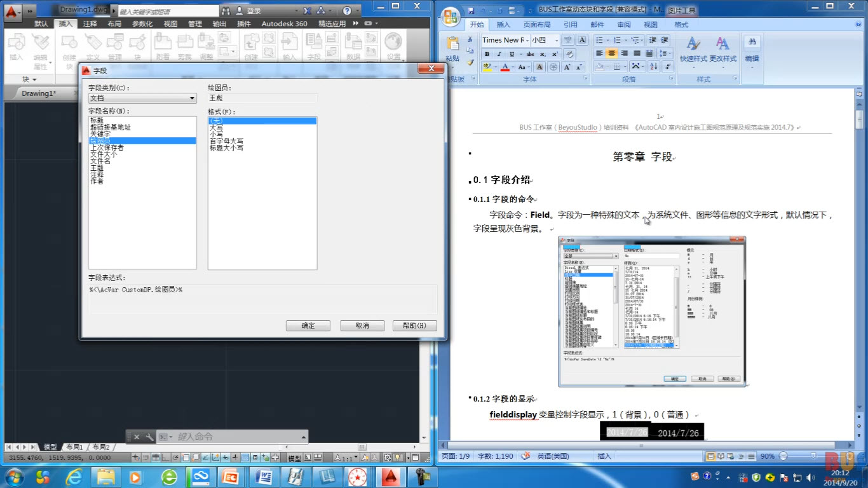Click the red font color button in Word
This screenshot has width=868, height=488.
point(505,67)
